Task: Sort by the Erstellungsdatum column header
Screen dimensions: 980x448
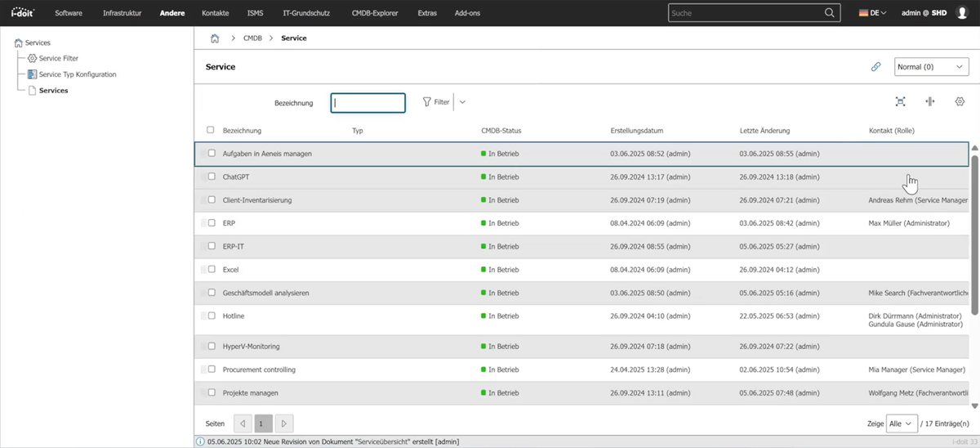Action: coord(636,131)
